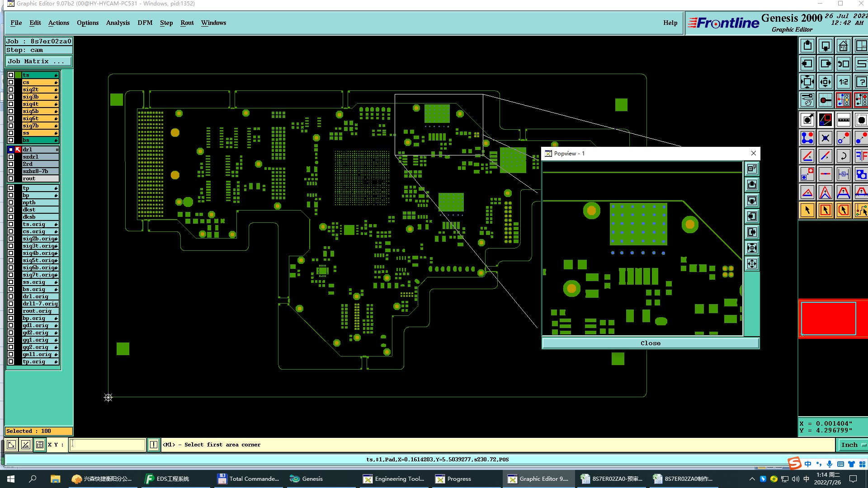Open the Analysis menu
Viewport: 868px width, 488px height.
tap(118, 23)
